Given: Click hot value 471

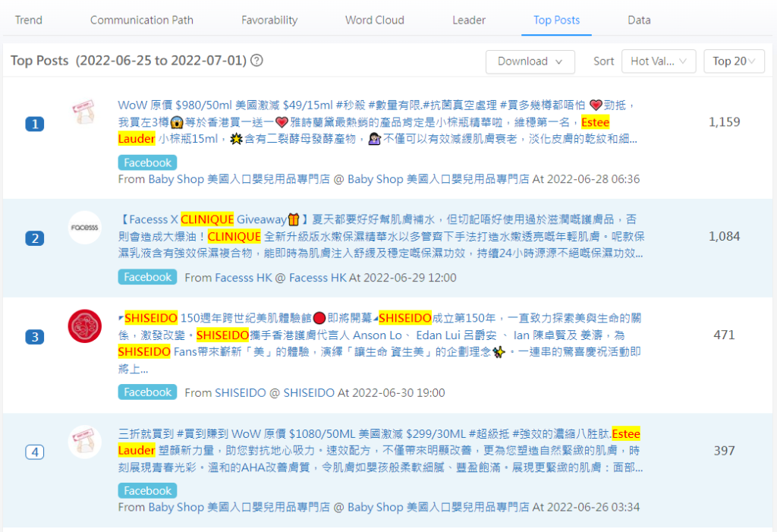Looking at the screenshot, I should [724, 335].
